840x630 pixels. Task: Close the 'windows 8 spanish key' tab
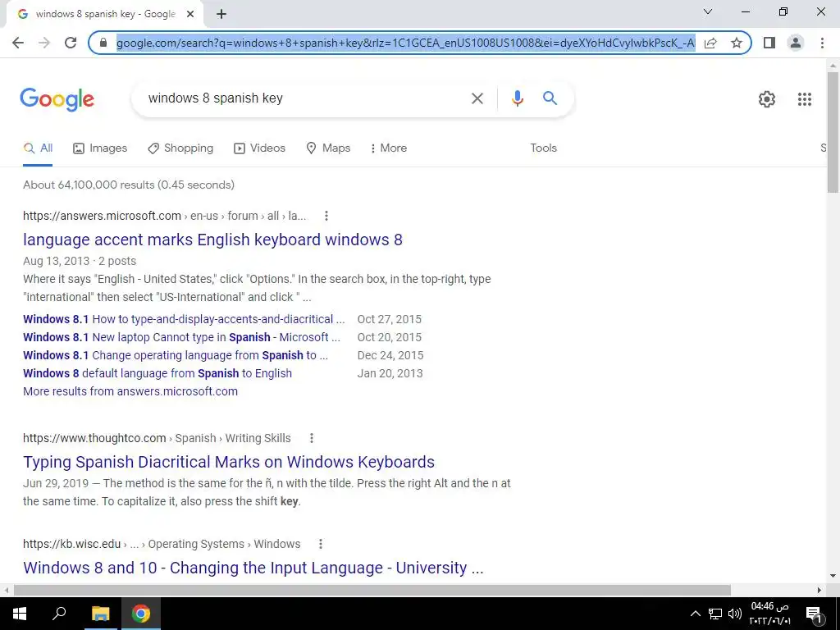point(190,14)
